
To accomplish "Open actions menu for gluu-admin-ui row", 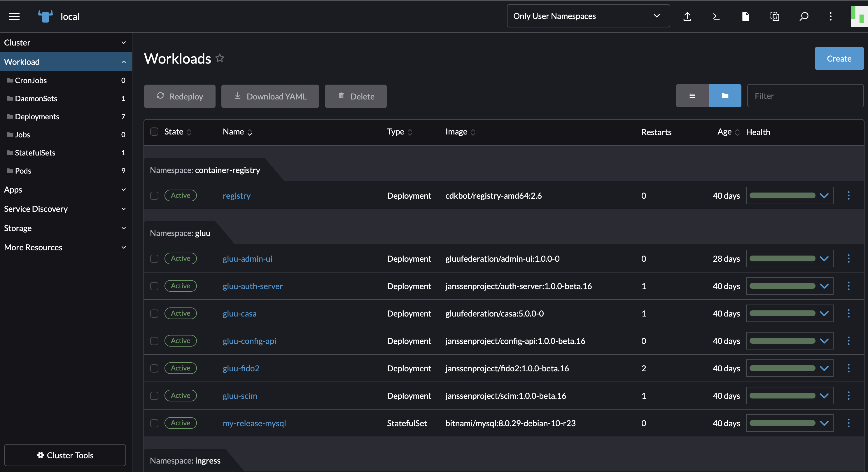I will pos(848,258).
